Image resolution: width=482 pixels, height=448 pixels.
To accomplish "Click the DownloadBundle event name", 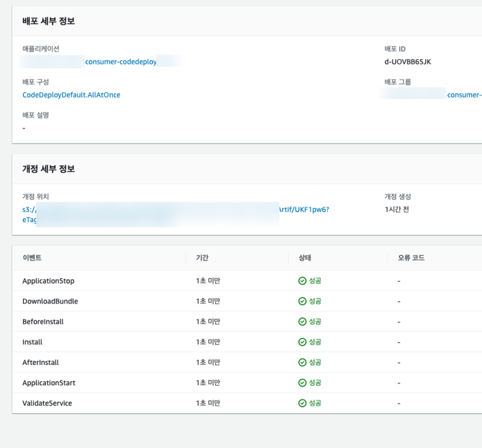I will [x=50, y=301].
